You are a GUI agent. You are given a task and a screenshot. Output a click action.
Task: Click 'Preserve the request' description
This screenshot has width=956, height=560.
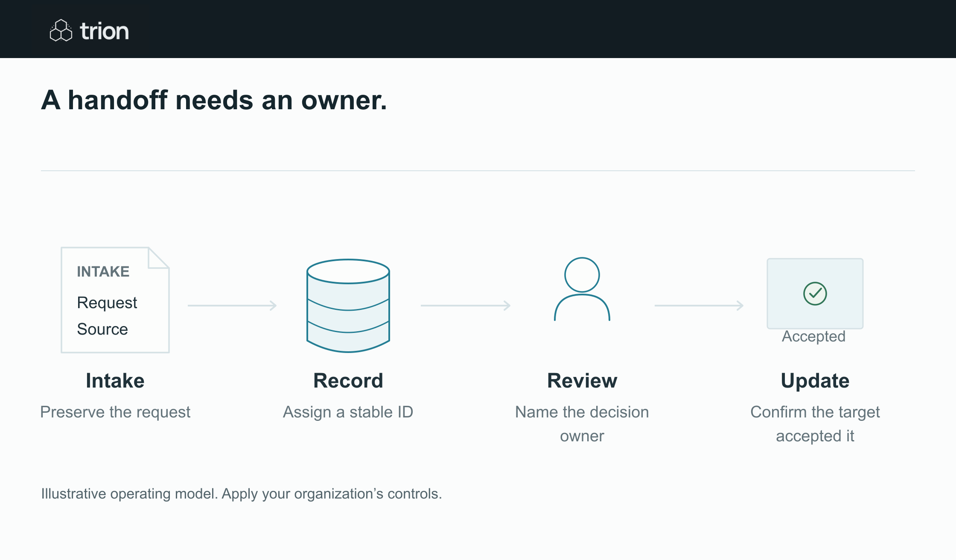click(115, 412)
